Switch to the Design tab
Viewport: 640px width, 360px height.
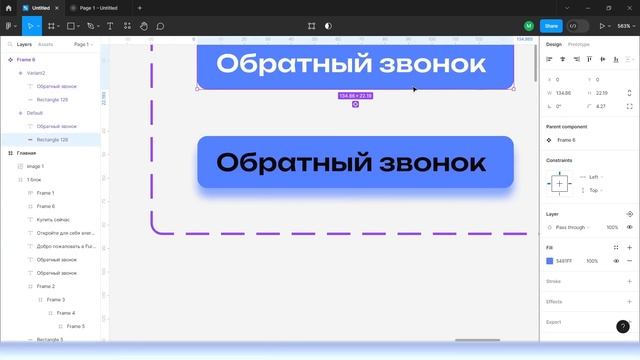pos(554,44)
